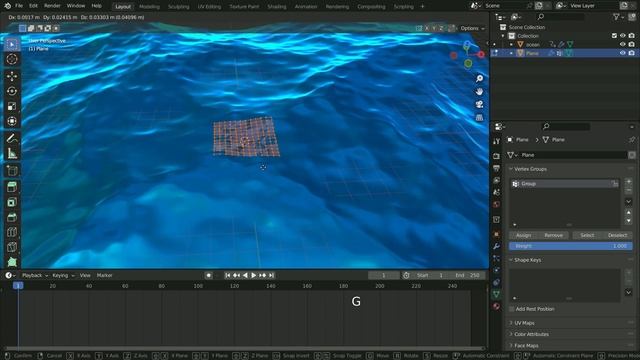Switch perspective/orthographic grid gizmo
Screen dimensions: 640x360
479,118
